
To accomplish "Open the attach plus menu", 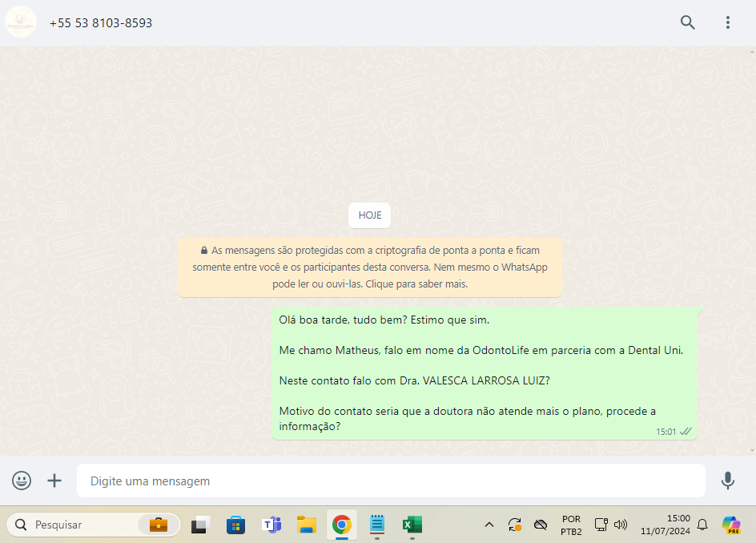I will 54,481.
